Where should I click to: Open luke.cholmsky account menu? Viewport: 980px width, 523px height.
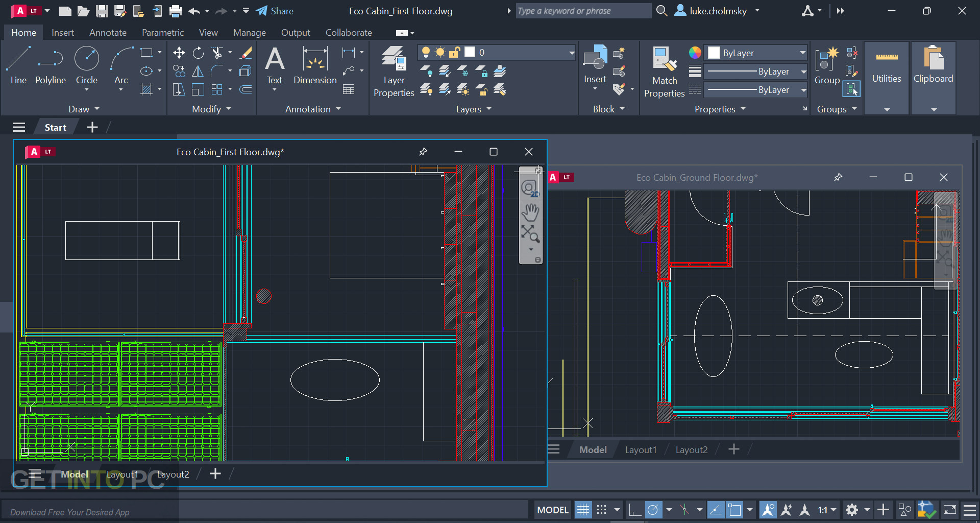(717, 11)
